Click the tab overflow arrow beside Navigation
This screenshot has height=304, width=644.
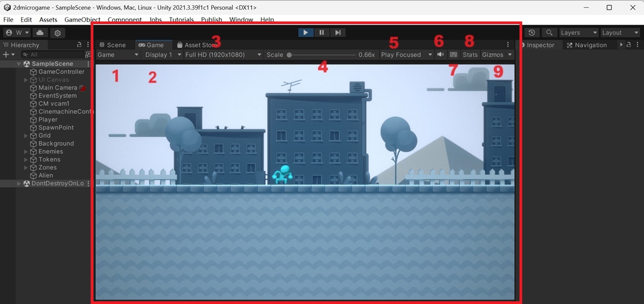tap(621, 45)
